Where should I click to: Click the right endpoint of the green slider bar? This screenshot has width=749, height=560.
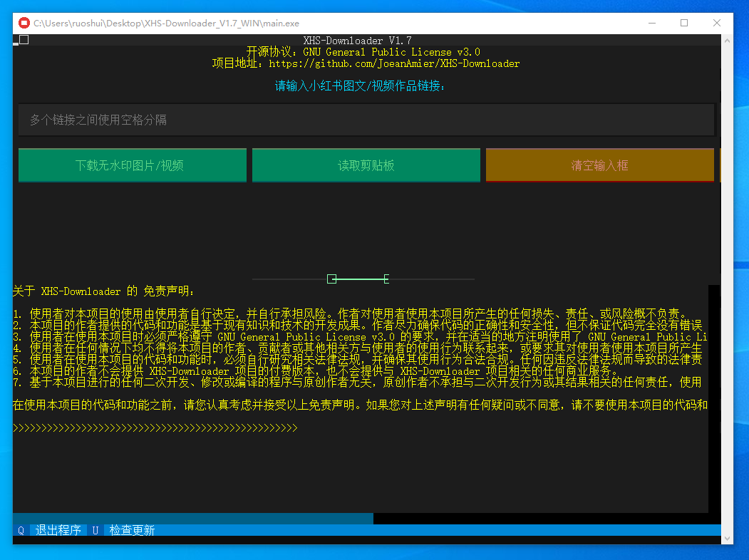point(386,279)
